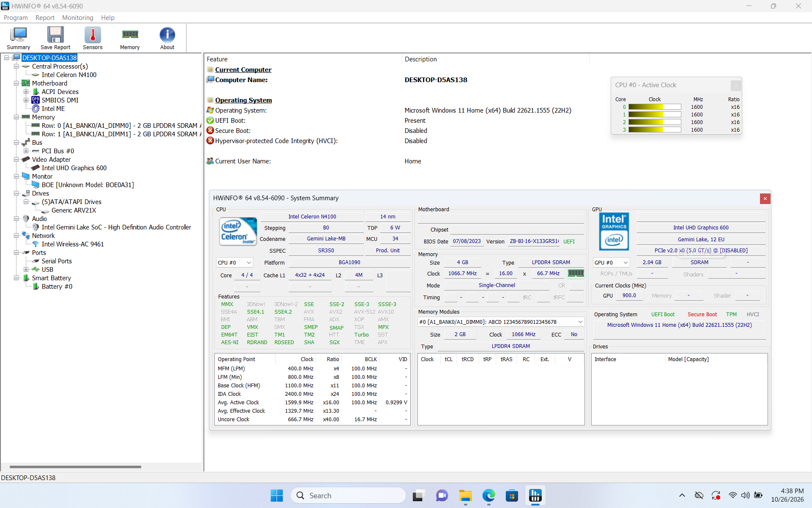The height and width of the screenshot is (508, 812).
Task: Open the Summary toolbar icon
Action: click(x=18, y=38)
